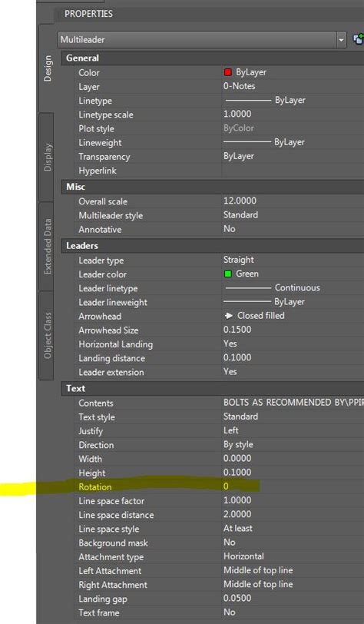
Task: Toggle the Annotative property value No
Action: point(293,229)
